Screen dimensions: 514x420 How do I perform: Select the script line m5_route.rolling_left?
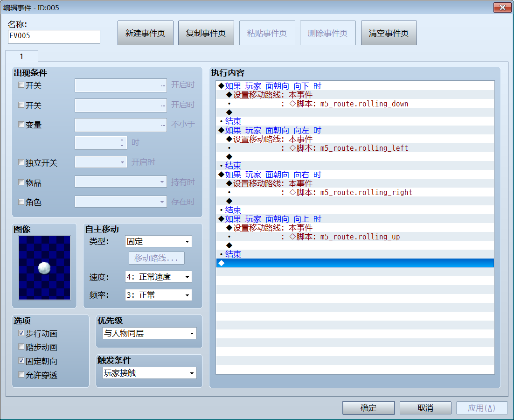[355, 148]
